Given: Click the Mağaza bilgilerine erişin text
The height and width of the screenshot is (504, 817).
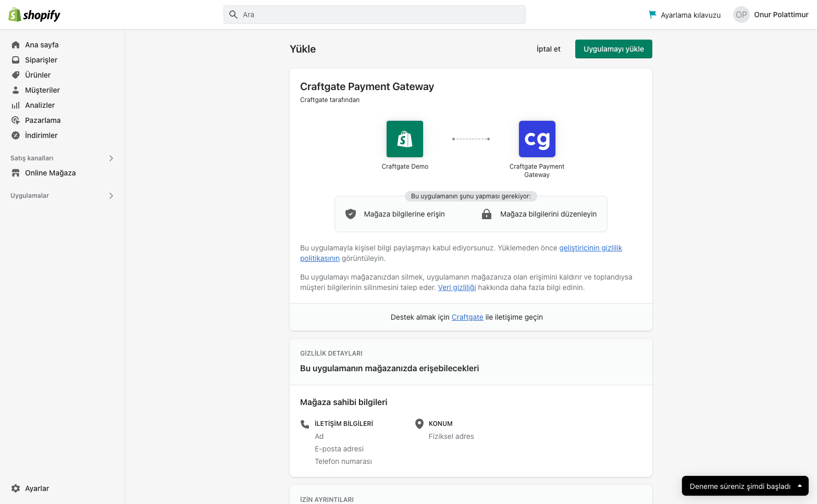Looking at the screenshot, I should pos(404,214).
